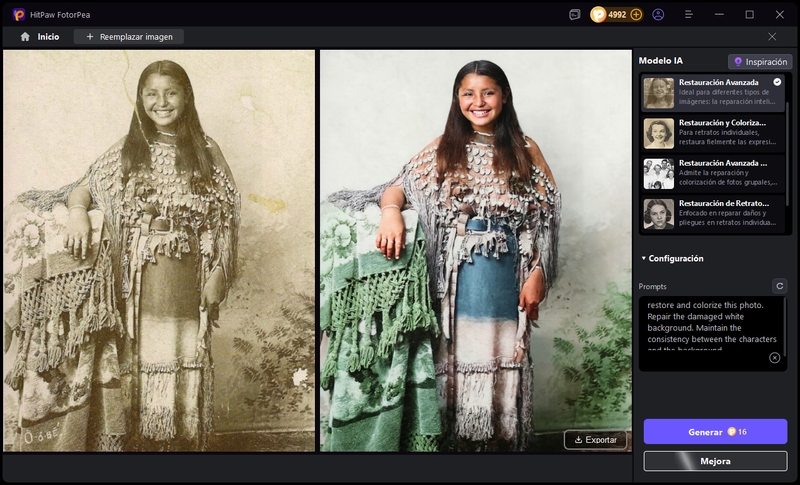
Task: Click the Modelo IA heading
Action: coord(660,61)
